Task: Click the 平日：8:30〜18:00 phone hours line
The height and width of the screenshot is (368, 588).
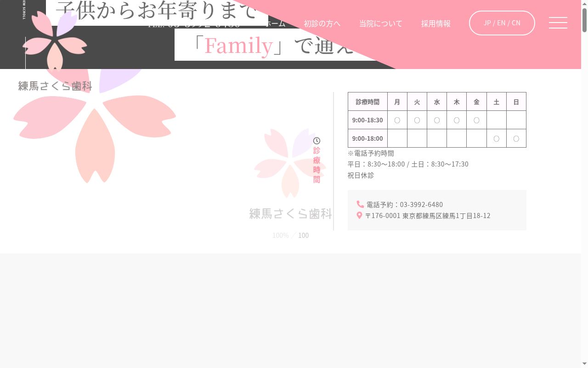Action: coord(408,164)
